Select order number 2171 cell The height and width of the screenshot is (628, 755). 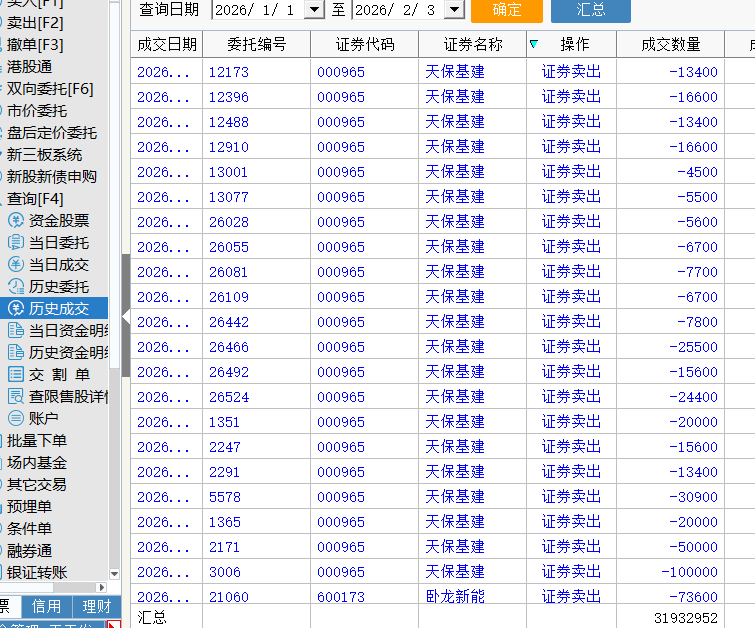tap(257, 547)
